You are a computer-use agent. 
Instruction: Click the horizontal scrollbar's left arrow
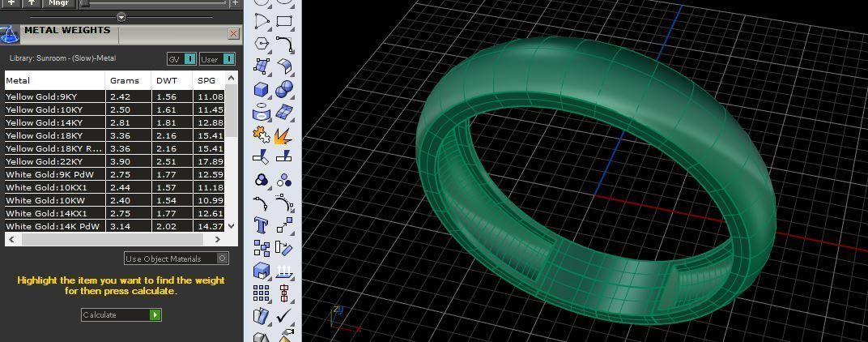(11, 239)
